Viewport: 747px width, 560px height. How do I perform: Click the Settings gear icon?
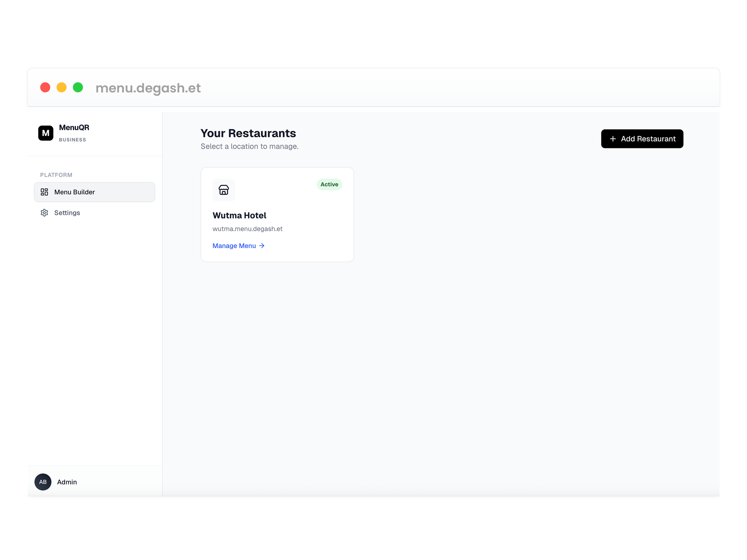(x=44, y=213)
